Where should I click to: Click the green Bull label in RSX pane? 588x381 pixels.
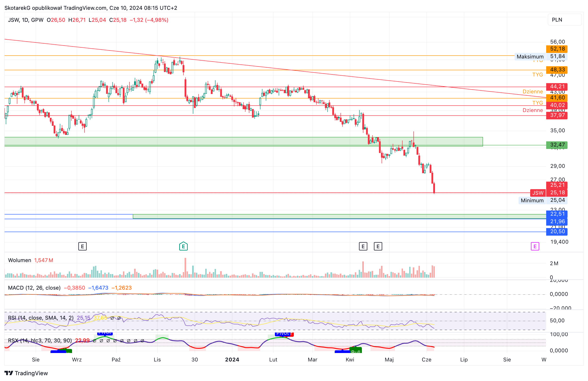(x=356, y=351)
